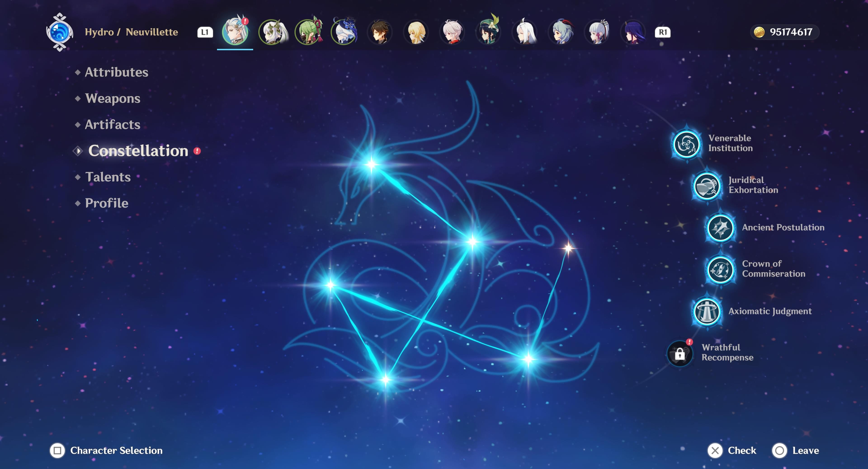Screen dimensions: 868x469
Task: Switch to the purple-haired Raiden portrait
Action: (633, 32)
